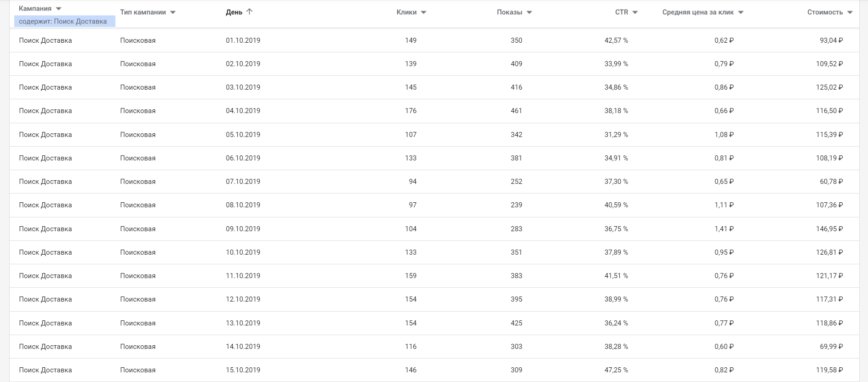Open the Клики column dropdown arrow
The width and height of the screenshot is (868, 382).
(423, 12)
